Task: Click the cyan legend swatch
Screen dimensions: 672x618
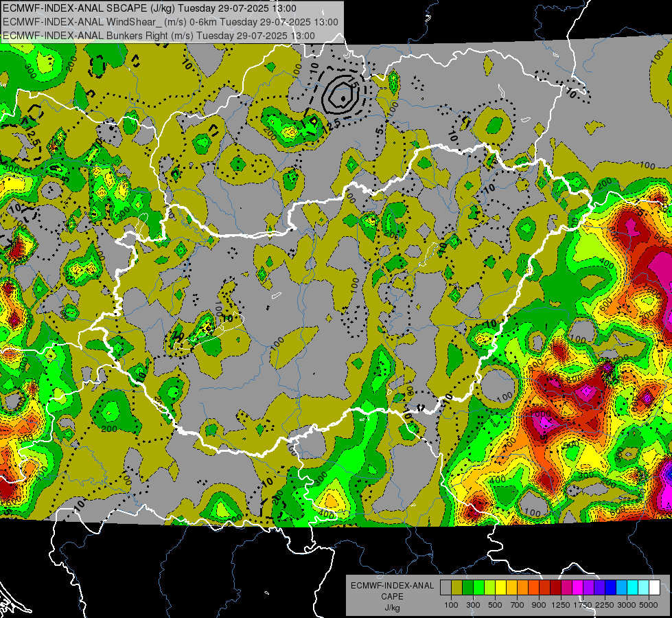Action: pos(633,587)
